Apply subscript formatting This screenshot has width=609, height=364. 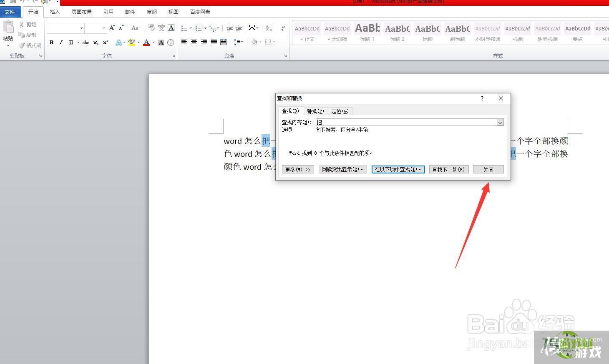pyautogui.click(x=96, y=43)
